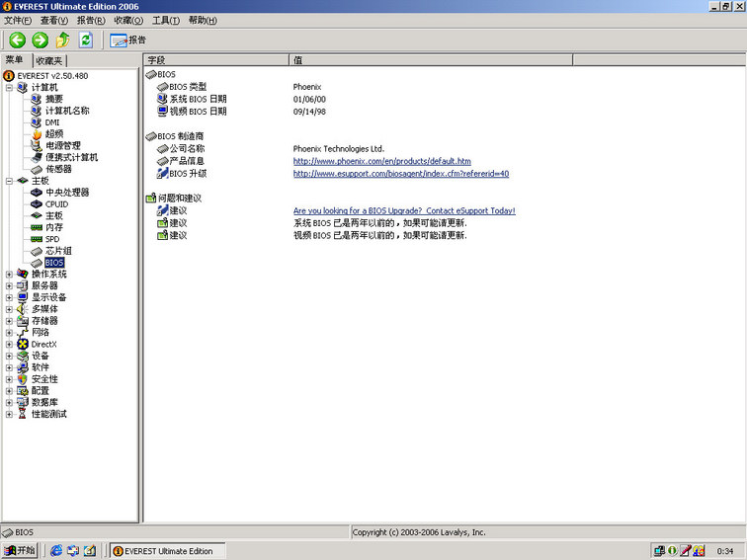Expand the 服务器 tree node
747x560 pixels.
[x=9, y=285]
